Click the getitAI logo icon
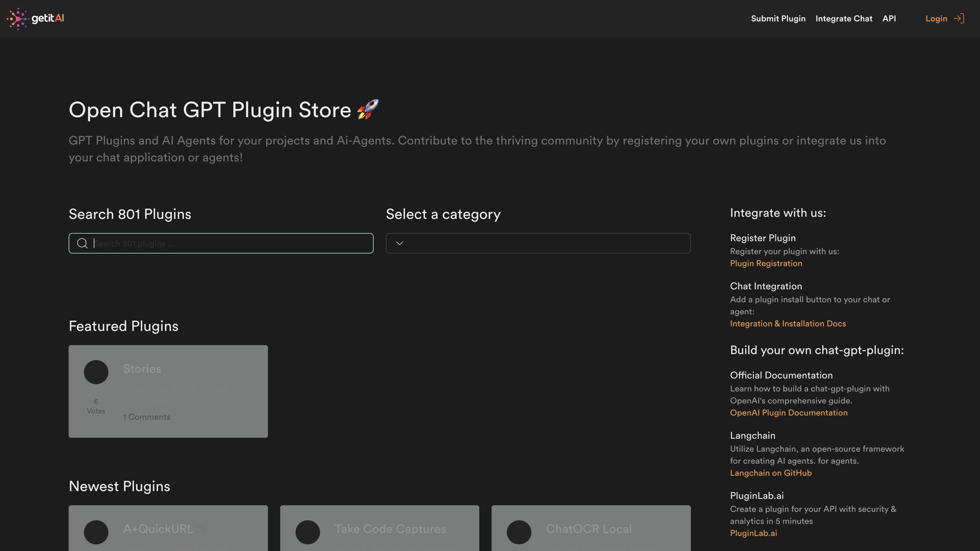The width and height of the screenshot is (980, 551). click(x=17, y=19)
